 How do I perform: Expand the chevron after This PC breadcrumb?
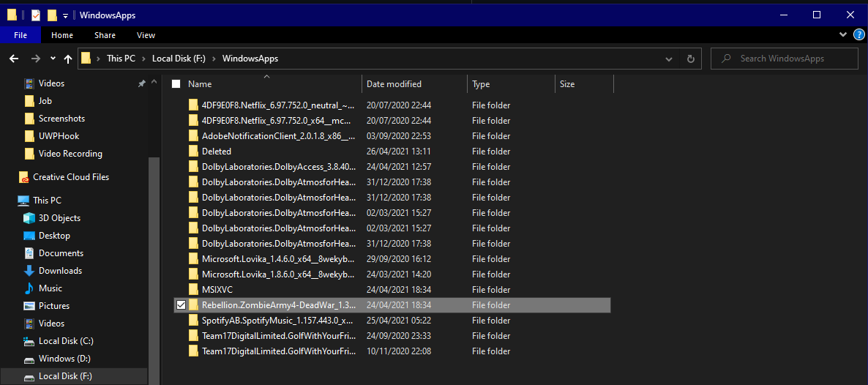point(144,58)
